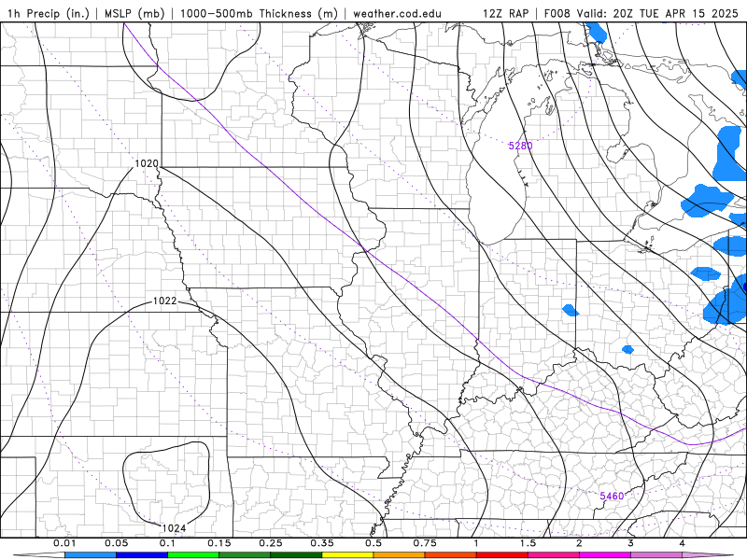Image resolution: width=747 pixels, height=560 pixels.
Task: Click the 1020 isobar label
Action: [x=147, y=164]
